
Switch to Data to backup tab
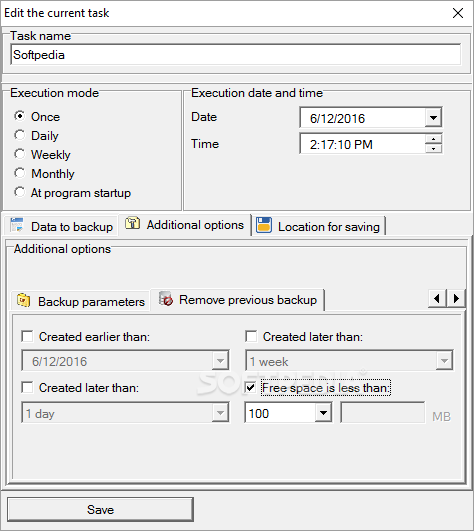pyautogui.click(x=61, y=226)
